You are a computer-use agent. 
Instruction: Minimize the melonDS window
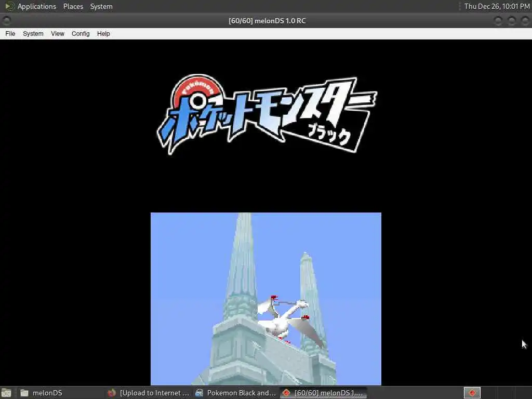(498, 21)
